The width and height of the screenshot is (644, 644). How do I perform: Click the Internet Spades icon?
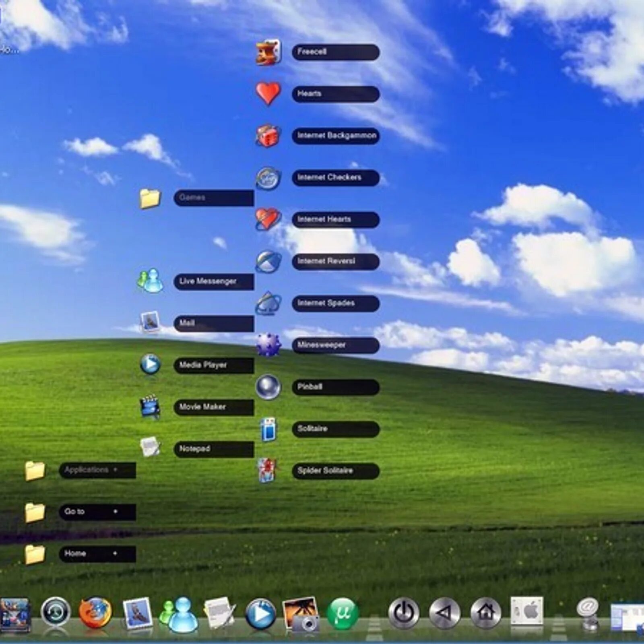pos(268,303)
